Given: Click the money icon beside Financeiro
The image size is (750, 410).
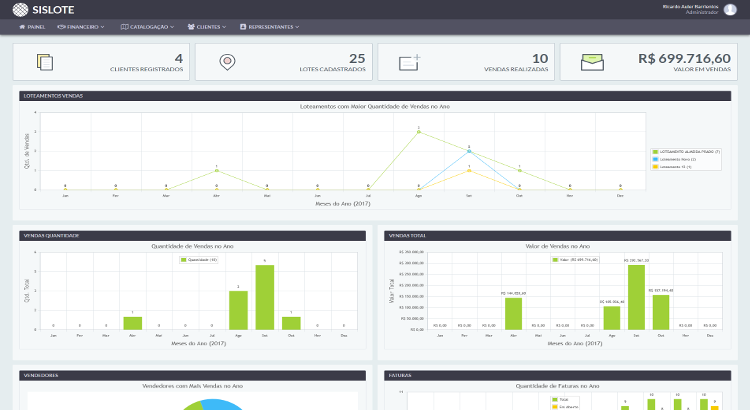Looking at the screenshot, I should 61,27.
